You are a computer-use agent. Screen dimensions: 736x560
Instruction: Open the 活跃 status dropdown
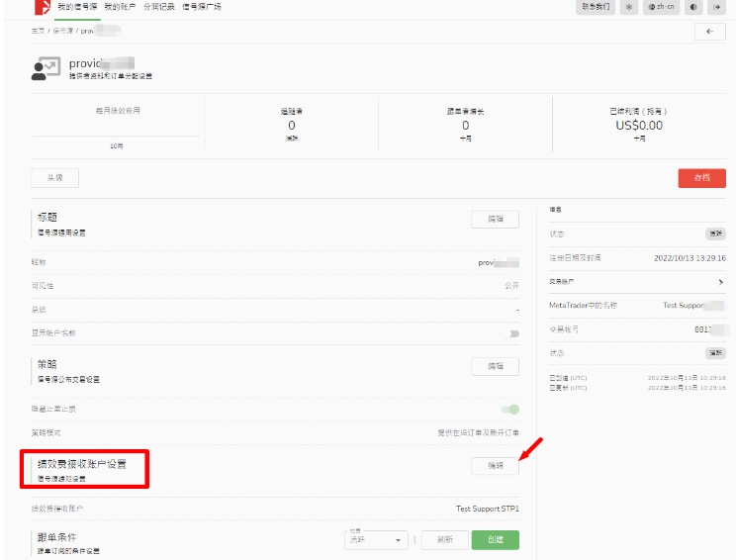376,540
